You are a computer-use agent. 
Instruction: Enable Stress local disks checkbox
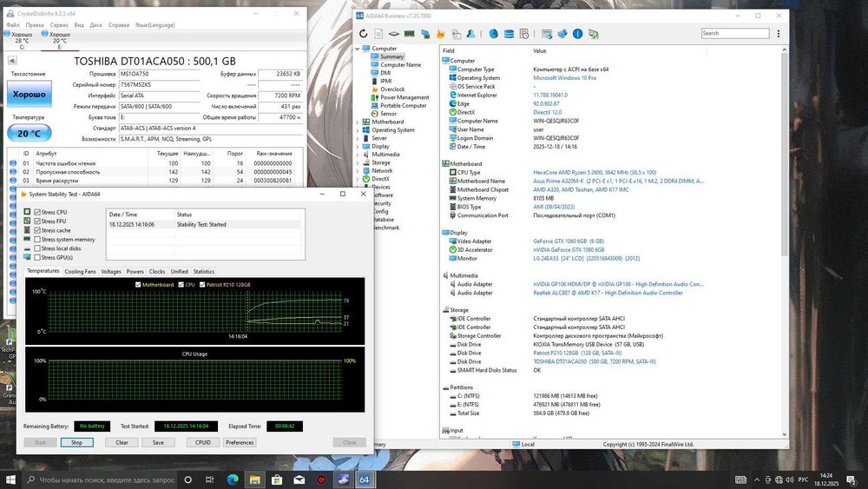pos(37,248)
